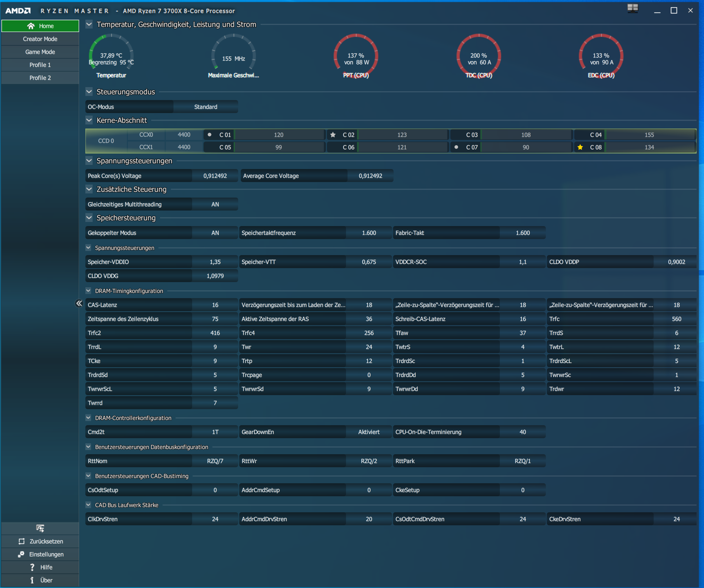This screenshot has height=588, width=704.
Task: Open Einstellungen via the gear icon
Action: (21, 554)
